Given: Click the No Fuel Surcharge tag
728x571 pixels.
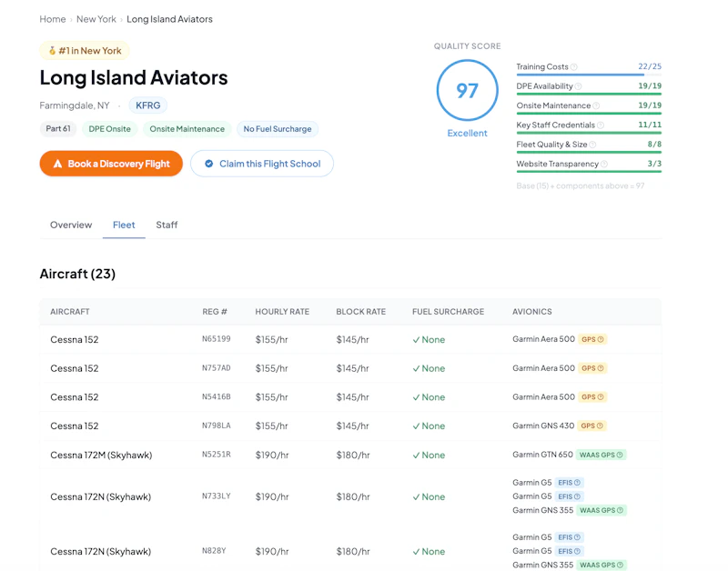Looking at the screenshot, I should (x=278, y=129).
